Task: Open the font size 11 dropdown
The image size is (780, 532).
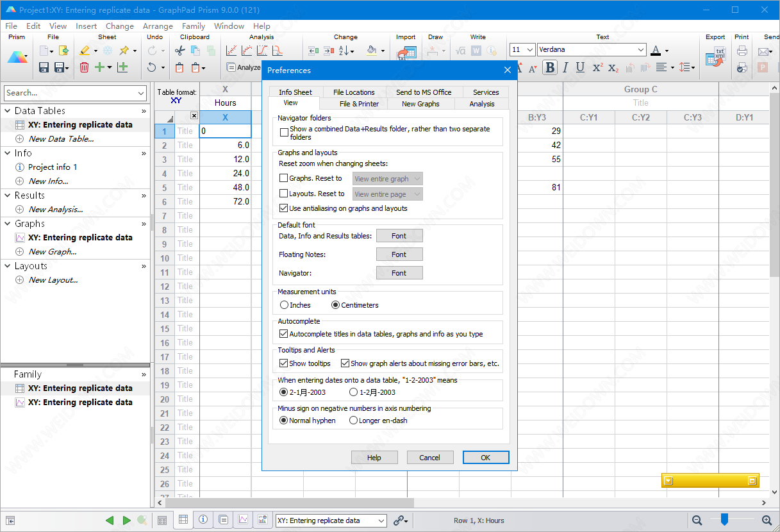Action: pos(530,50)
